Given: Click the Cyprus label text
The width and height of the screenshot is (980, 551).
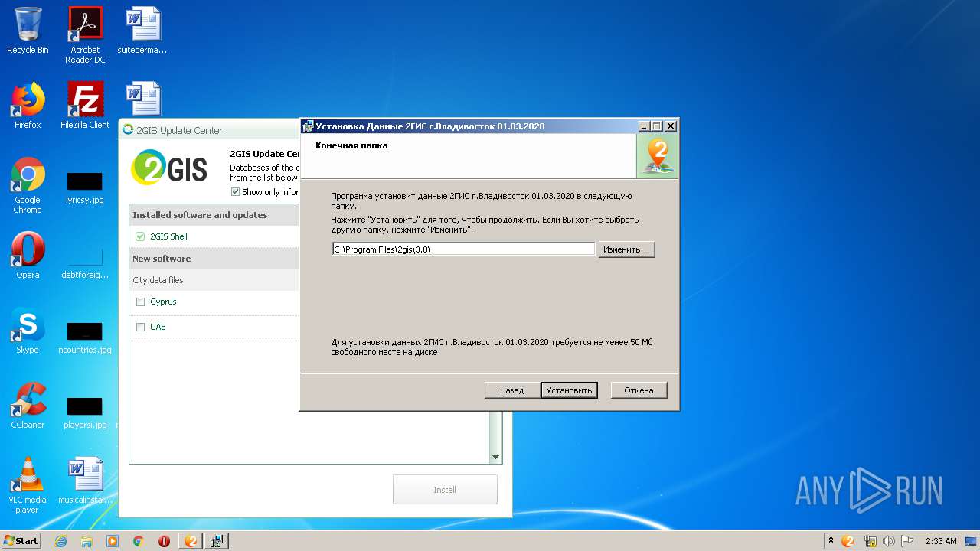Looking at the screenshot, I should (x=163, y=302).
